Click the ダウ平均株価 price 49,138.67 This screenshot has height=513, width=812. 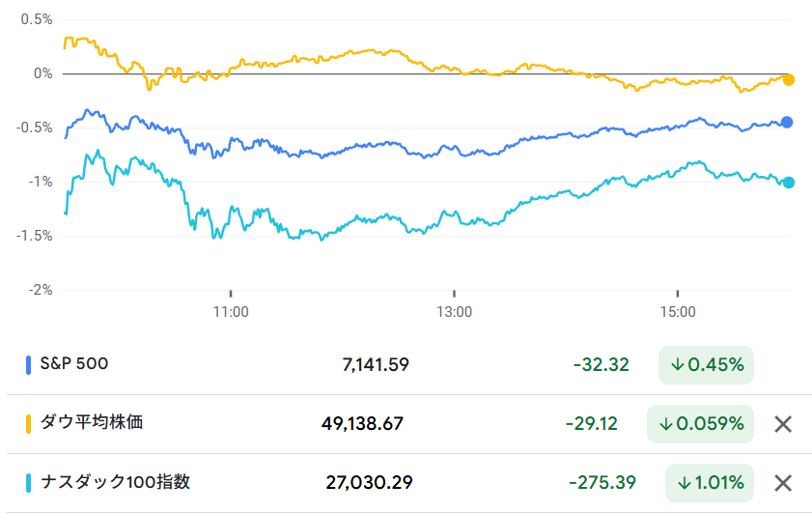(362, 424)
